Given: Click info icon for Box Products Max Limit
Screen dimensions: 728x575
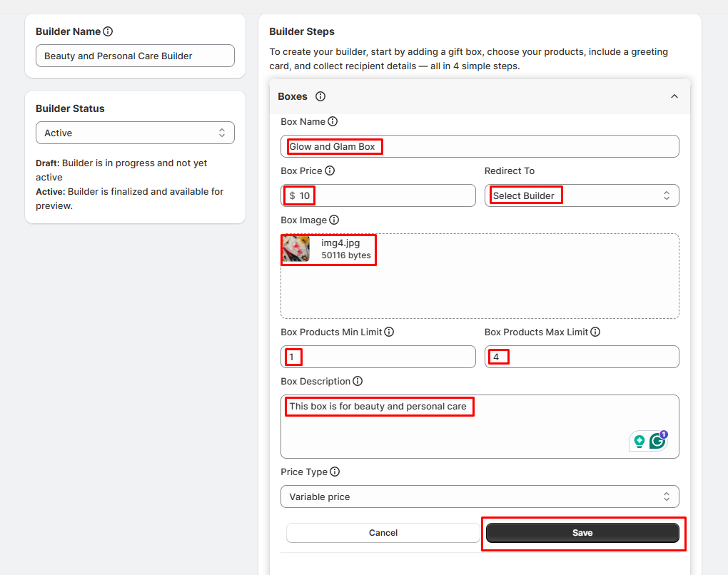Looking at the screenshot, I should tap(595, 332).
